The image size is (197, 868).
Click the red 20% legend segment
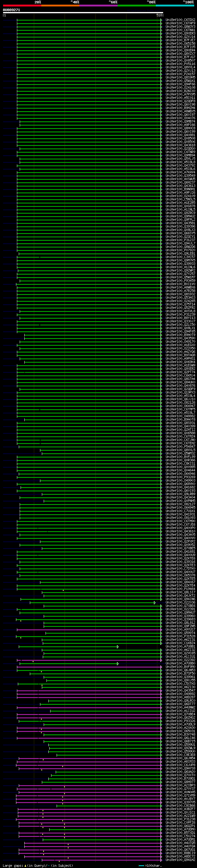pyautogui.click(x=22, y=6)
